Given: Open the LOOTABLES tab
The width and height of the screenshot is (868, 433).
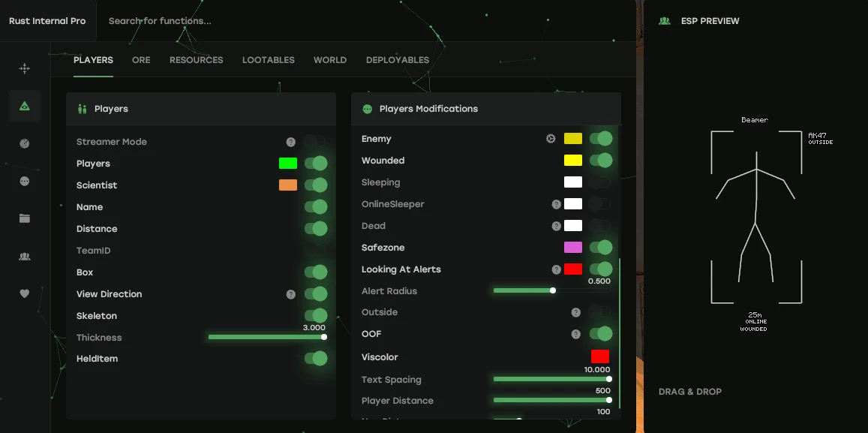Looking at the screenshot, I should [x=269, y=60].
